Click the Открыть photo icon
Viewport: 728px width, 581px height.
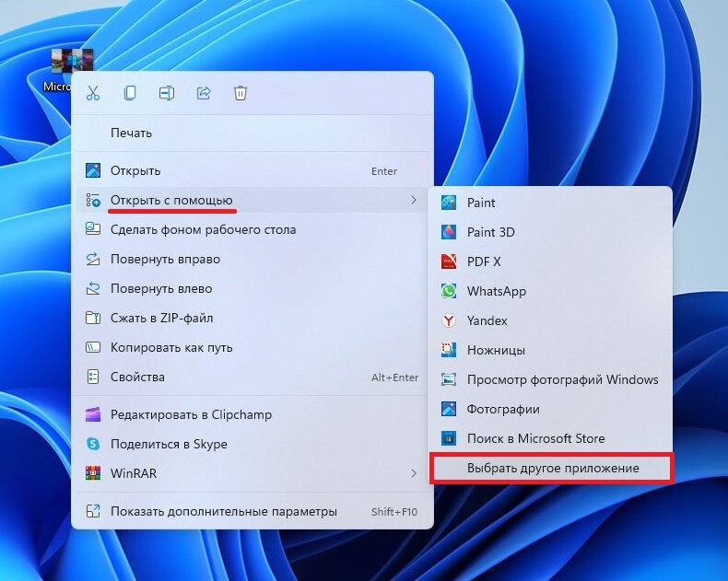[x=93, y=170]
